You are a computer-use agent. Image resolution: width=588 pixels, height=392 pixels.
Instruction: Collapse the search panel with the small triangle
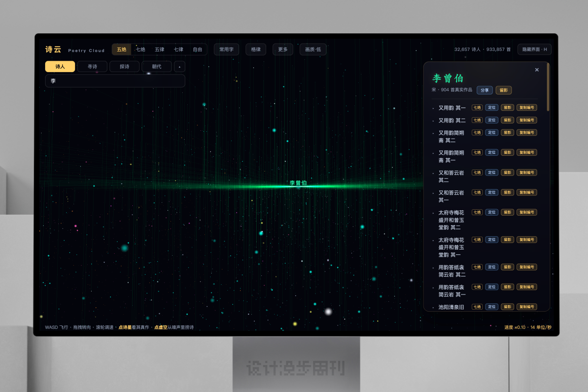pos(179,67)
